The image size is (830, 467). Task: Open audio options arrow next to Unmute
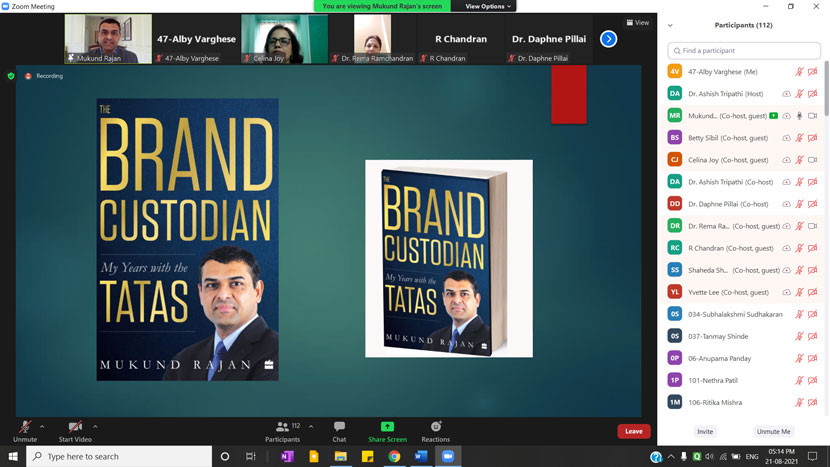pos(42,426)
